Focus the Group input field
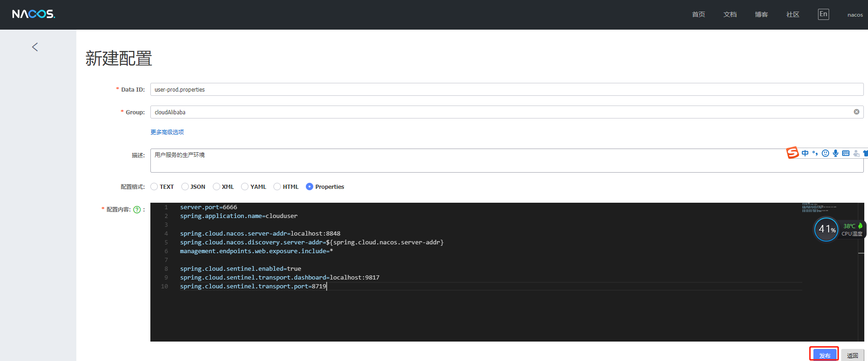Screen dimensions: 868x361 507,112
